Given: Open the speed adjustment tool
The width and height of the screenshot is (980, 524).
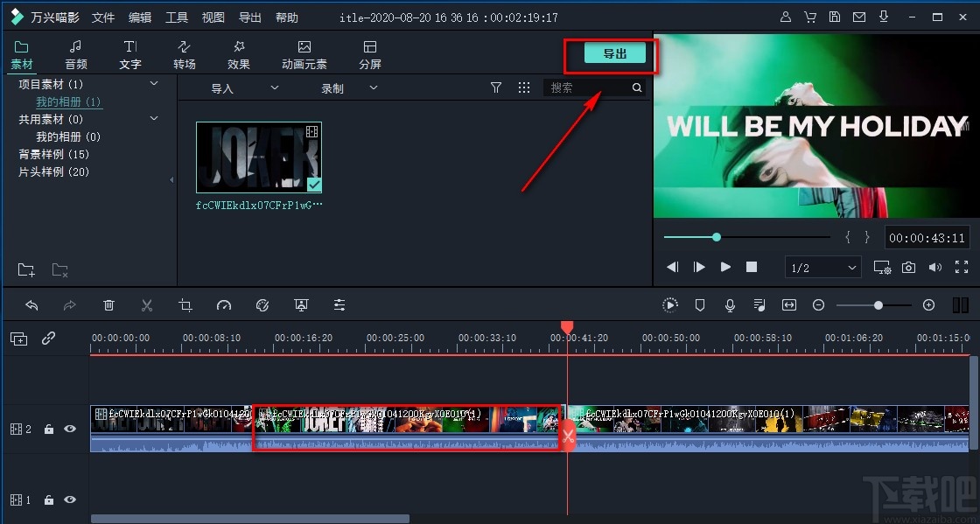Looking at the screenshot, I should (x=224, y=305).
